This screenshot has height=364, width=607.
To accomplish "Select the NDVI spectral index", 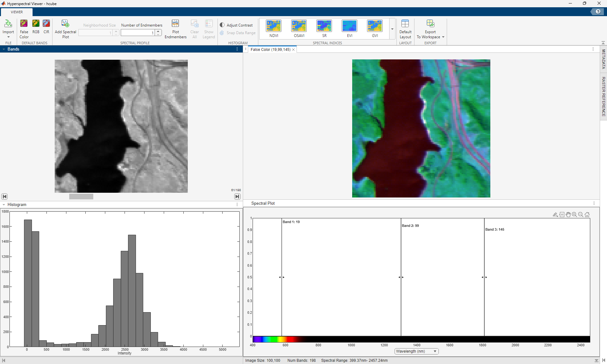I will pyautogui.click(x=273, y=28).
